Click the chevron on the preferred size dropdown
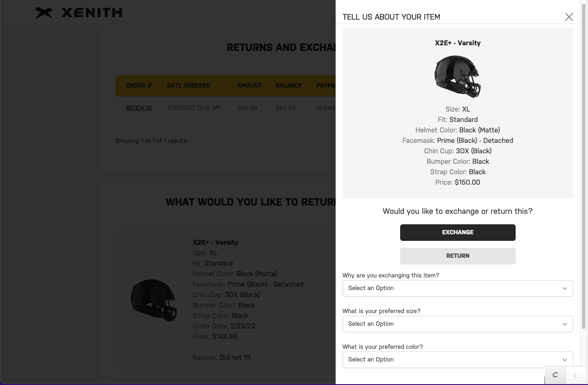The image size is (588, 385). (x=564, y=324)
